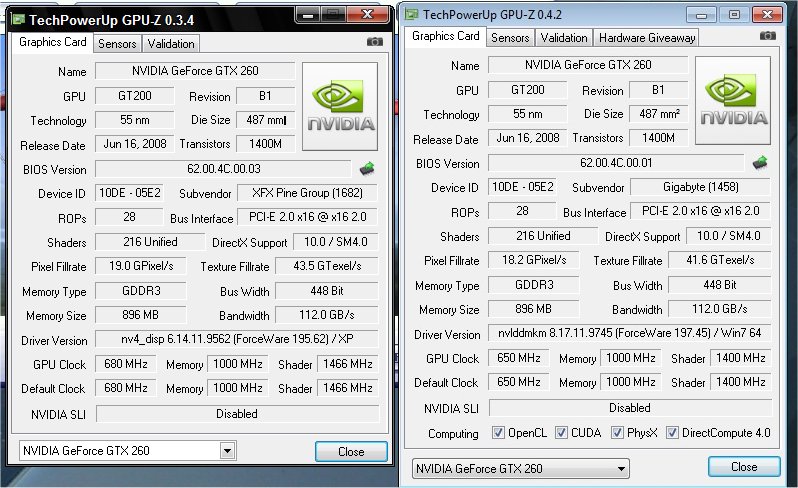
Task: Click BIOS save chip icon in GPU-Z 0.4.2
Action: [x=760, y=162]
